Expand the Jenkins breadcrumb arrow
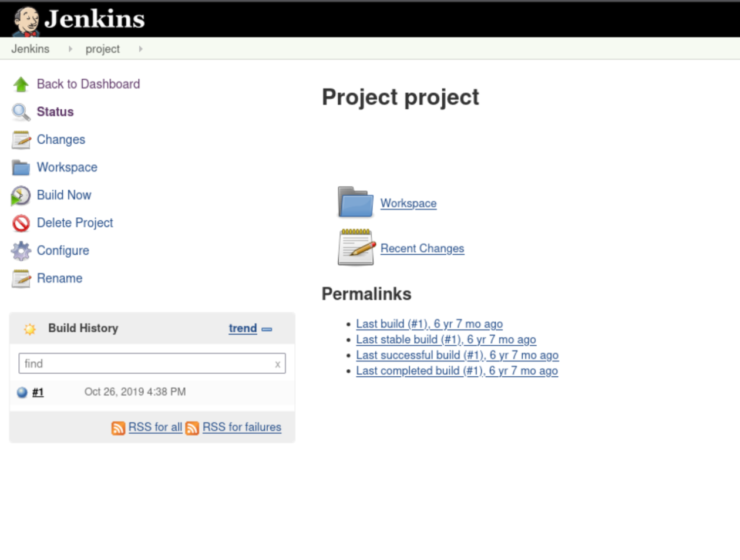Viewport: 740px width, 560px height. [x=70, y=49]
